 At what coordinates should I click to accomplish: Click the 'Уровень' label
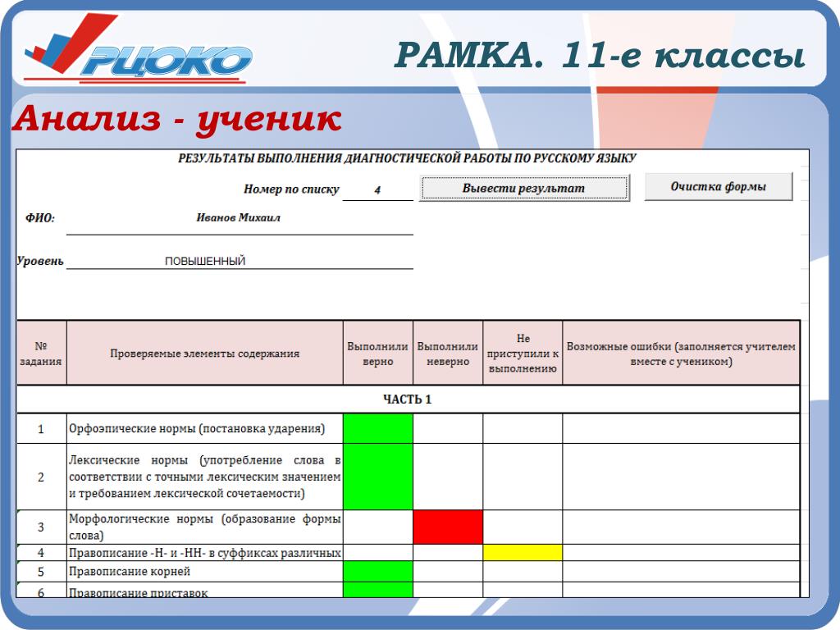(40, 261)
